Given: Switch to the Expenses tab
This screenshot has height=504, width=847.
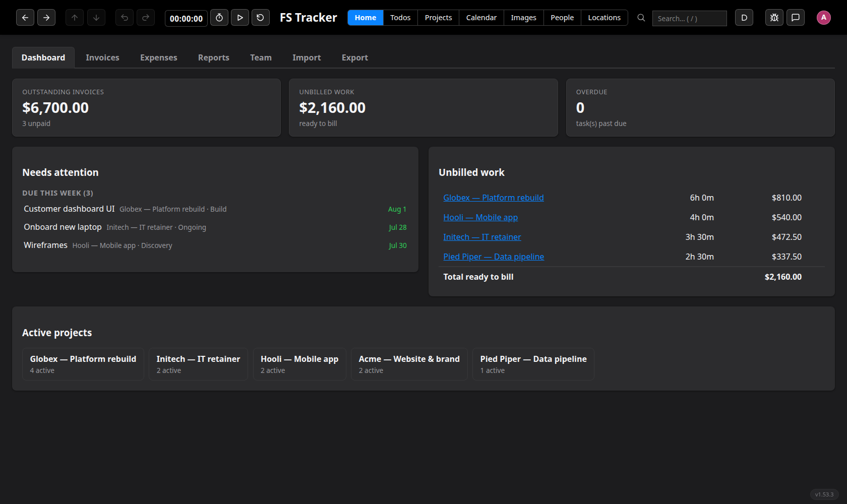Looking at the screenshot, I should 159,57.
